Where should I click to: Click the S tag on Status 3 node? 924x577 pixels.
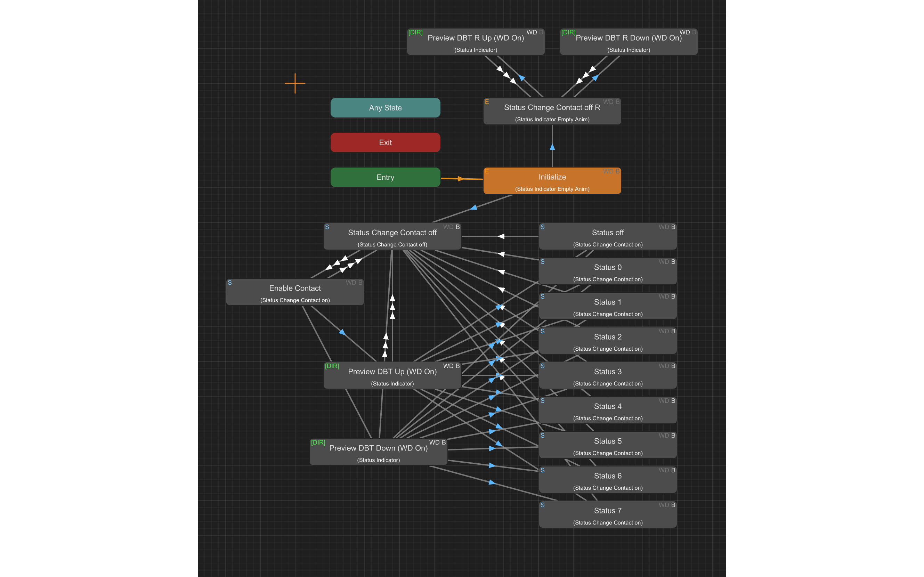click(542, 366)
